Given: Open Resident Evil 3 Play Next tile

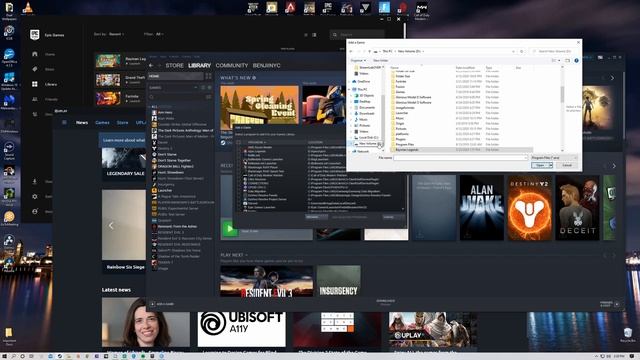Looking at the screenshot, I should click(267, 281).
